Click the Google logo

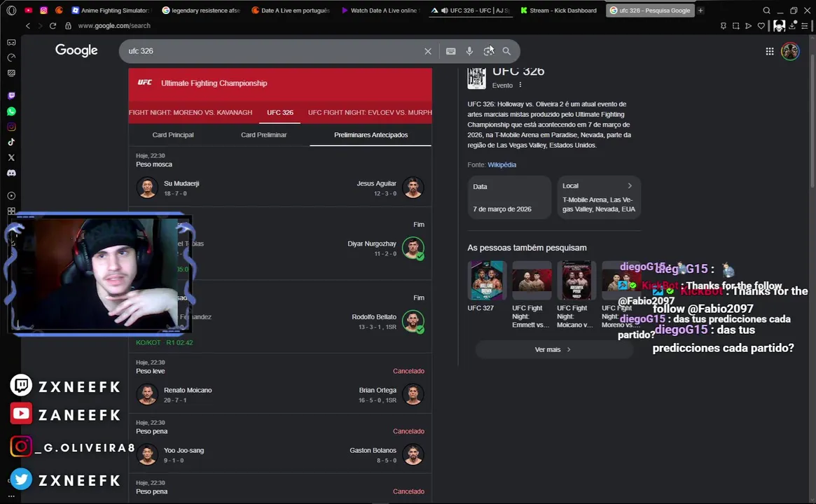coord(76,50)
